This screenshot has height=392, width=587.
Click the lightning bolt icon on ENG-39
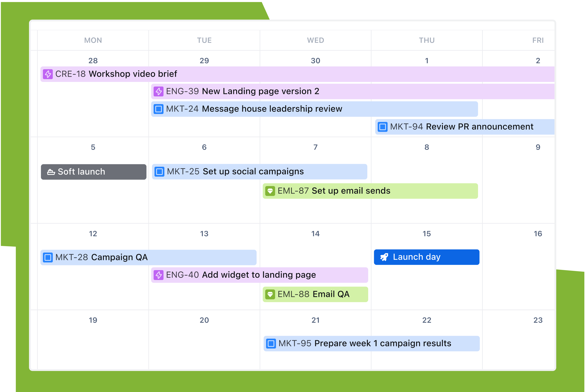[x=158, y=91]
